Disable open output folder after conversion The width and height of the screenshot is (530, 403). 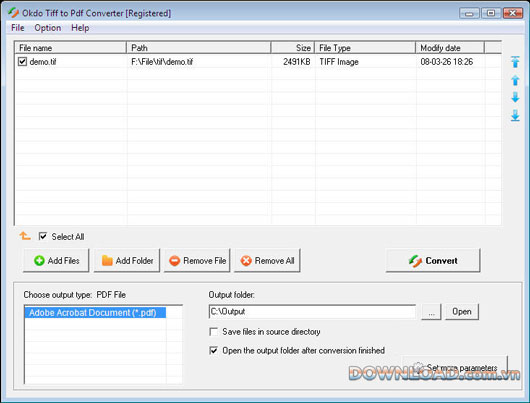pyautogui.click(x=214, y=350)
